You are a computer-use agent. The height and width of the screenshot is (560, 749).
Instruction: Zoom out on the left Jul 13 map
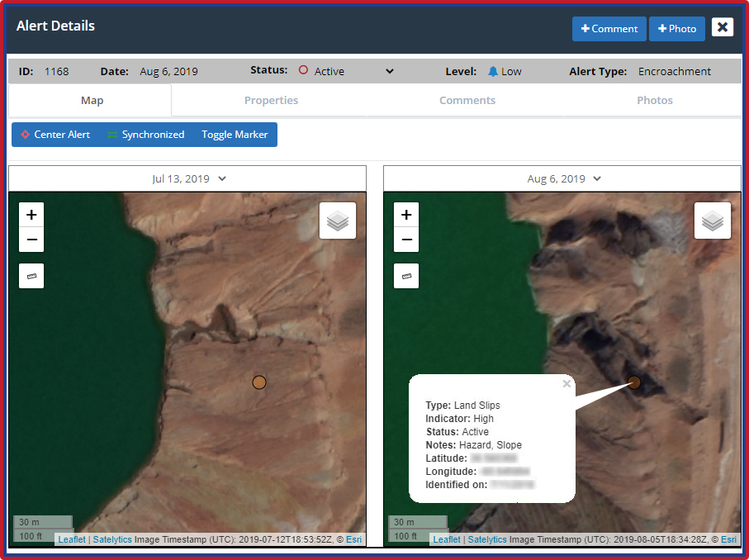pyautogui.click(x=31, y=240)
